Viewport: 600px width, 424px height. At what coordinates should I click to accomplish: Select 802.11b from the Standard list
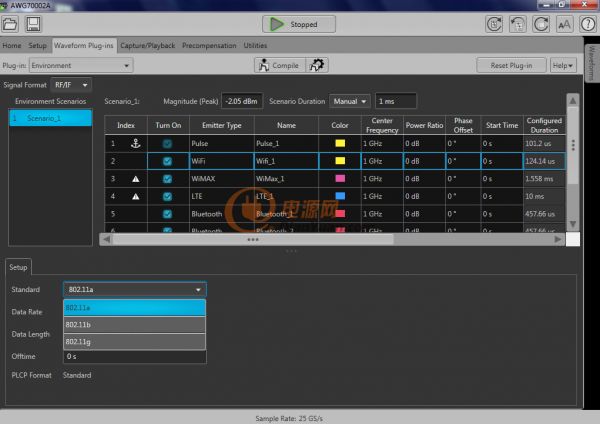pyautogui.click(x=135, y=325)
